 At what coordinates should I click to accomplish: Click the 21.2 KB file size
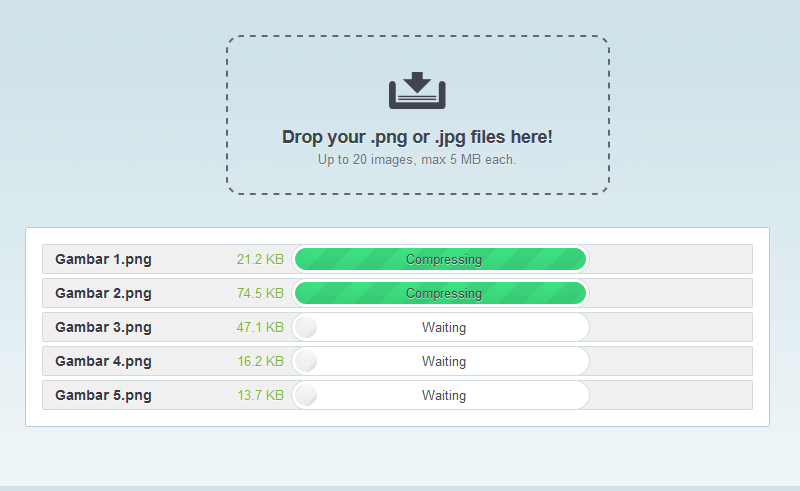point(260,259)
